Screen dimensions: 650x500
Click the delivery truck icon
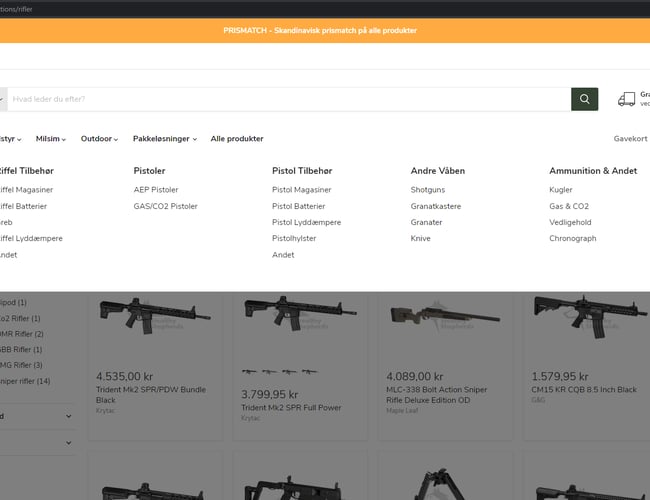click(626, 99)
